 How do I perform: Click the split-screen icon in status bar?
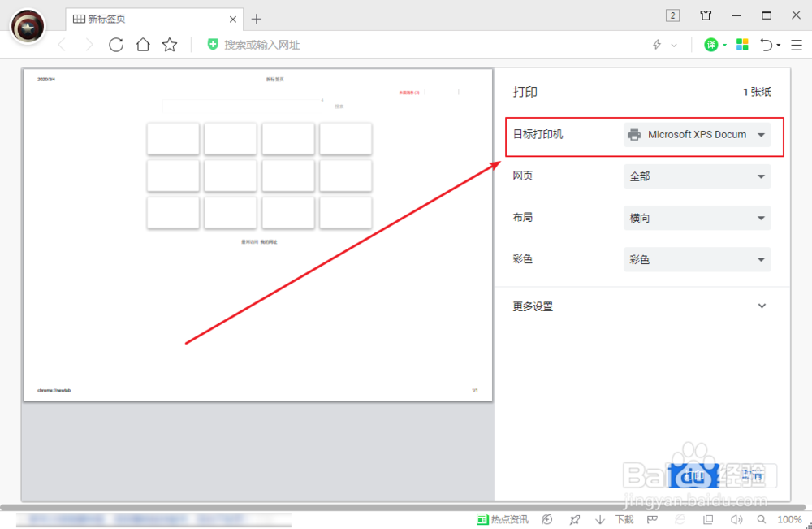pyautogui.click(x=707, y=519)
